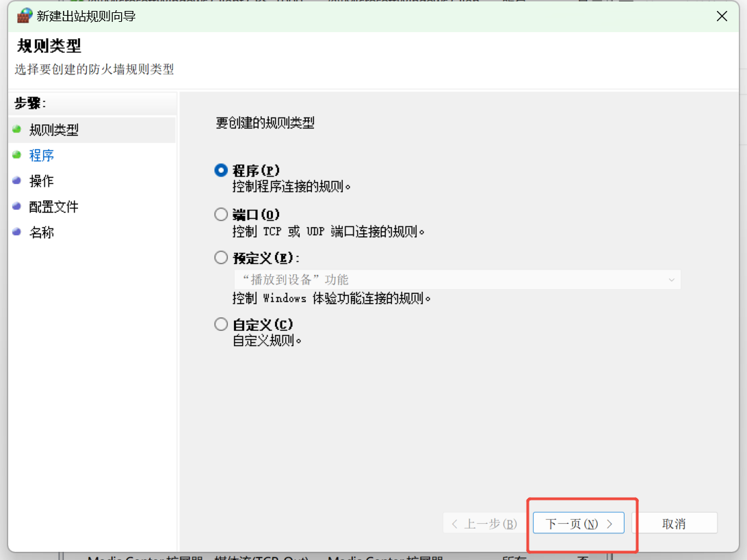Viewport: 747px width, 560px height.
Task: Select the 名称 step in sidebar
Action: tap(42, 232)
